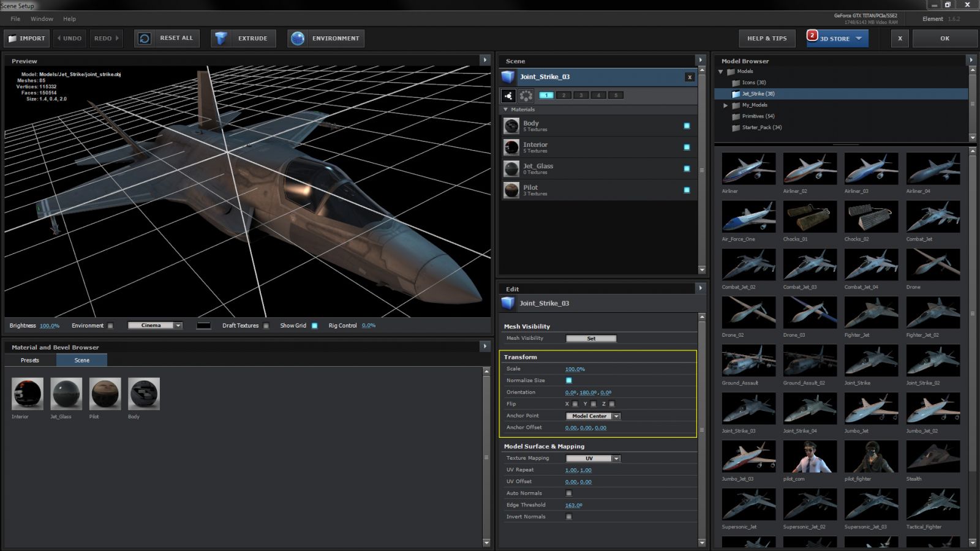The image size is (980, 551).
Task: Expand the My_Models folder in Model Browser
Action: pos(725,105)
